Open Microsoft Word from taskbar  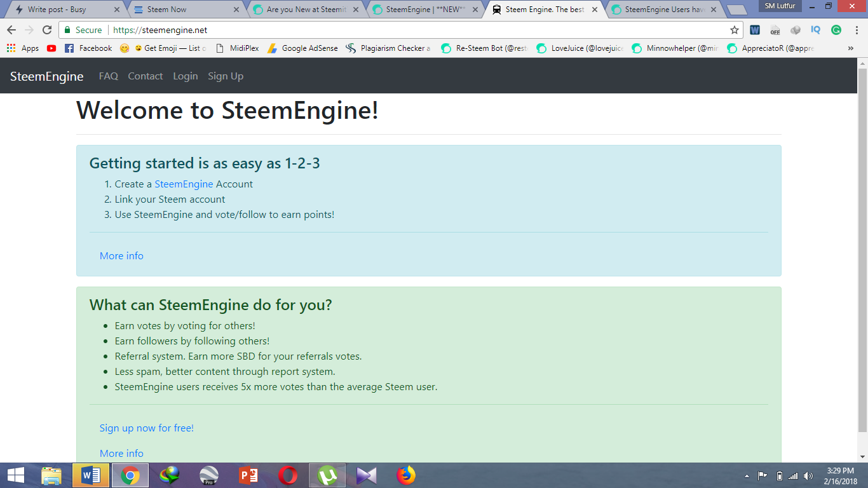point(91,475)
